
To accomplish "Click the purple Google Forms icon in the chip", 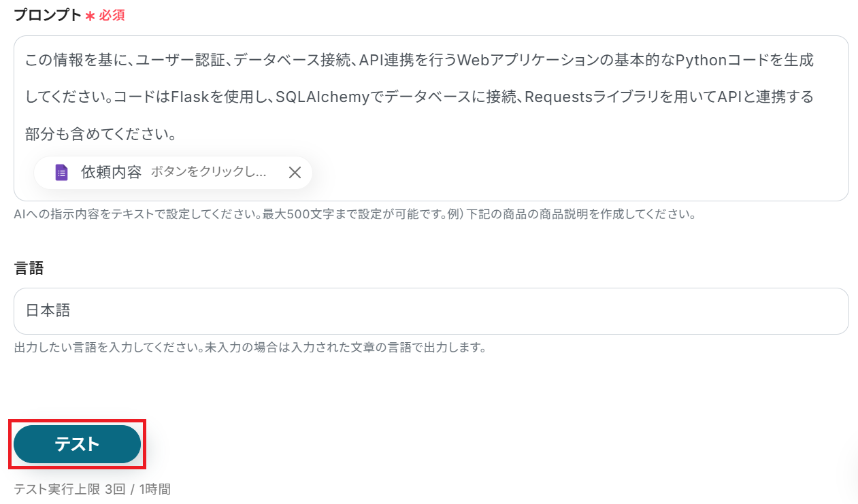I will (62, 173).
